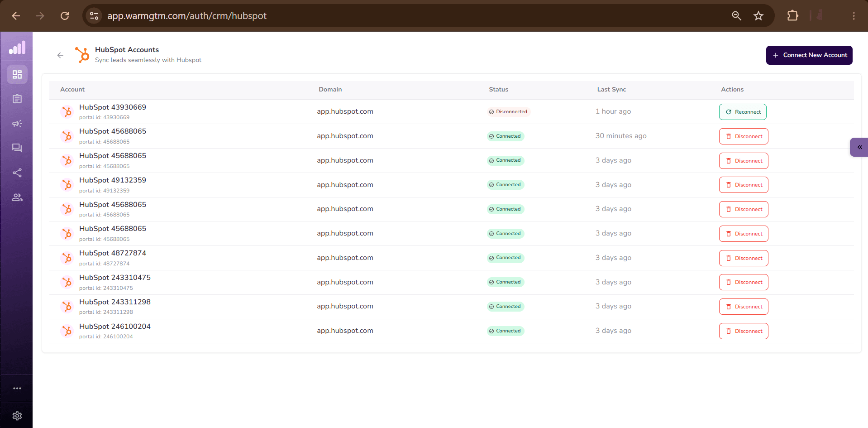This screenshot has height=428, width=868.
Task: Select account name HubSpot 43930669
Action: (113, 107)
